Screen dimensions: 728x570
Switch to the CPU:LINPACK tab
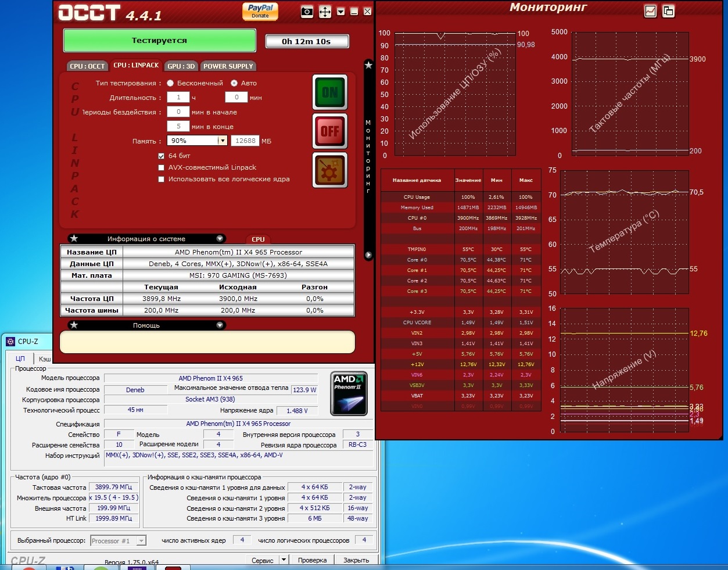pos(136,66)
